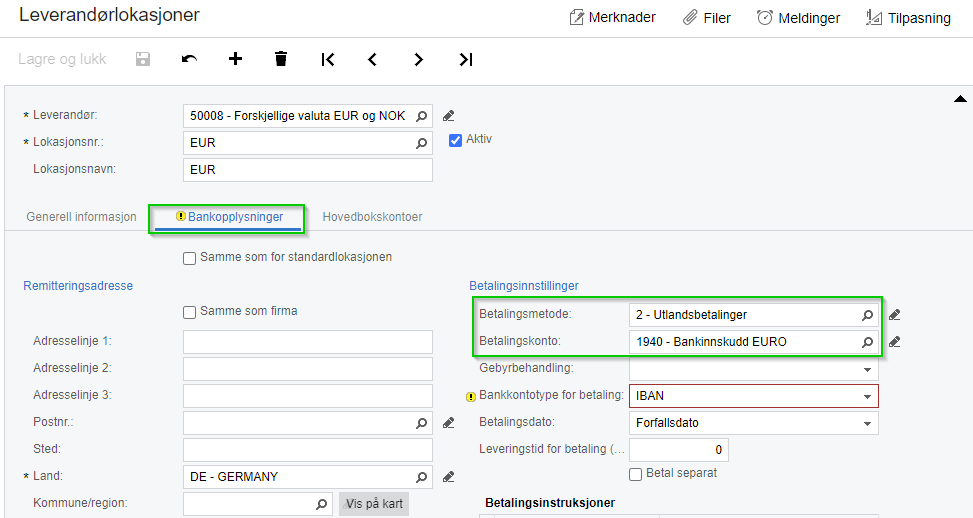Click Leveringstid for betaling field
The width and height of the screenshot is (973, 518).
click(679, 450)
